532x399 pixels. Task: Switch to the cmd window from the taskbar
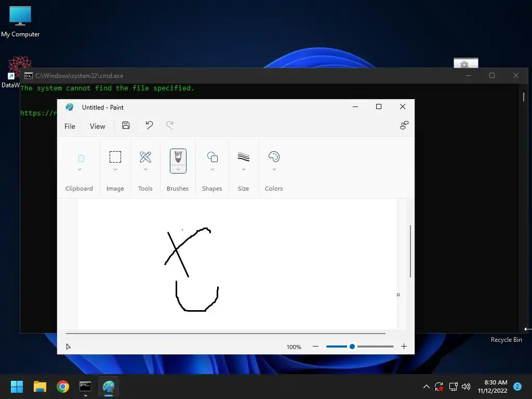point(85,387)
